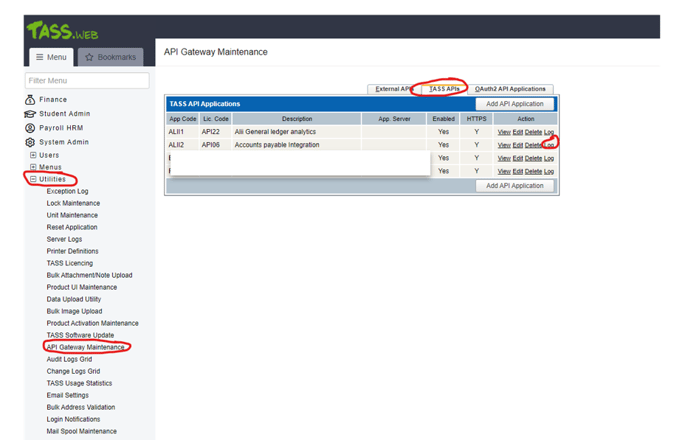Open Bulk Image Upload item

[x=75, y=311]
